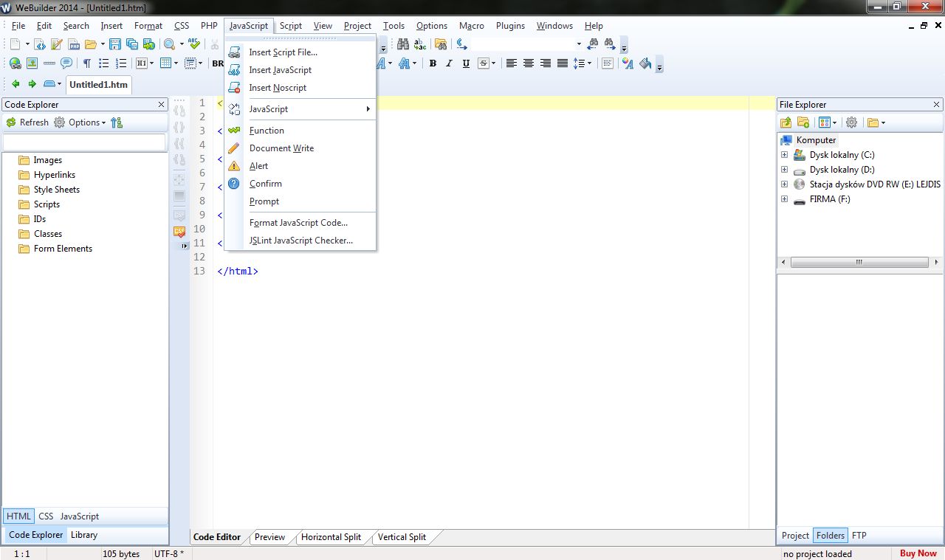Expand Dysk lokalny (C:) tree node
The height and width of the screenshot is (560, 945).
point(784,155)
